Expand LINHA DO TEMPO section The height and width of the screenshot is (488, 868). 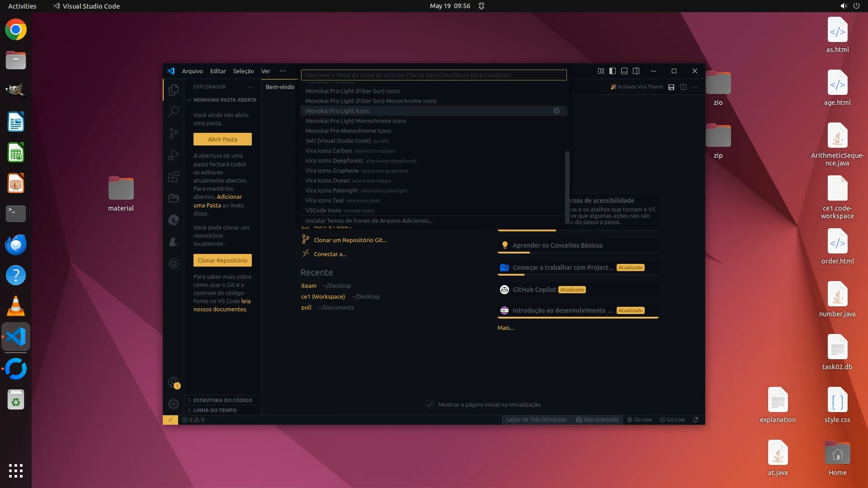coord(215,410)
